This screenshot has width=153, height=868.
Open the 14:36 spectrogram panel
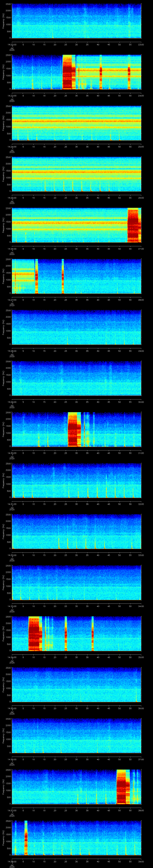[76, 736]
